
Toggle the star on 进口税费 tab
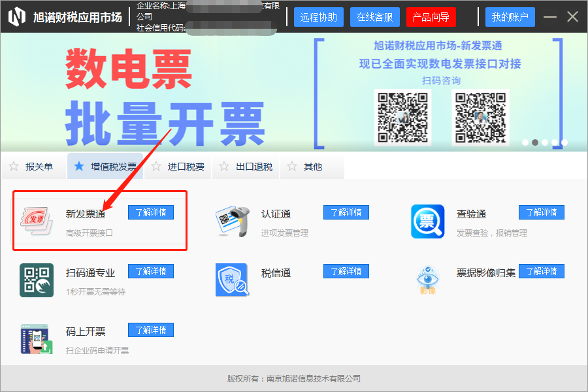156,166
